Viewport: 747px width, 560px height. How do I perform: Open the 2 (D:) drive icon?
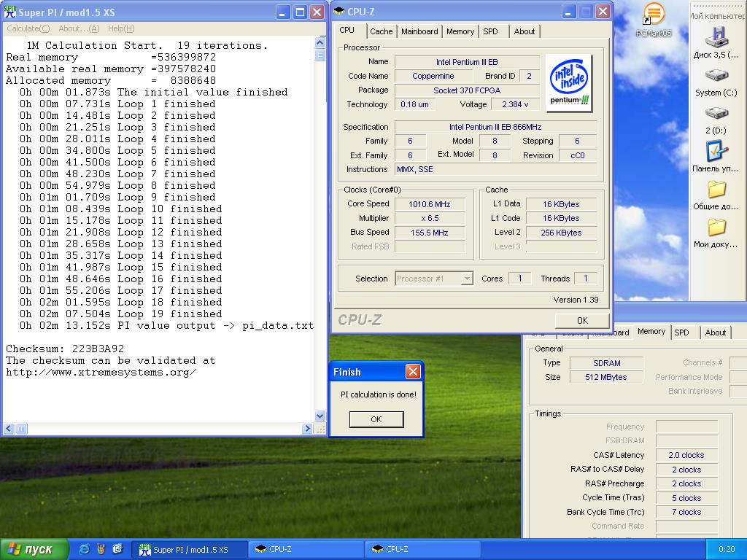coord(716,119)
